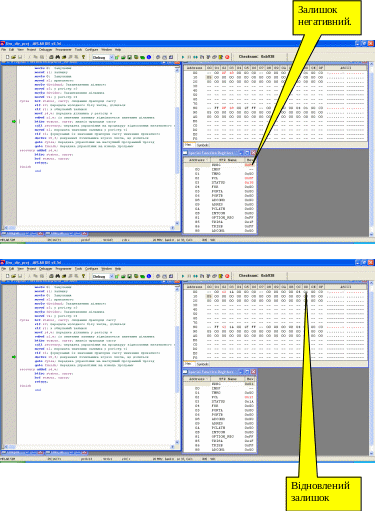
Task: Select STATUS row in bottom SFR window
Action: (x=220, y=402)
